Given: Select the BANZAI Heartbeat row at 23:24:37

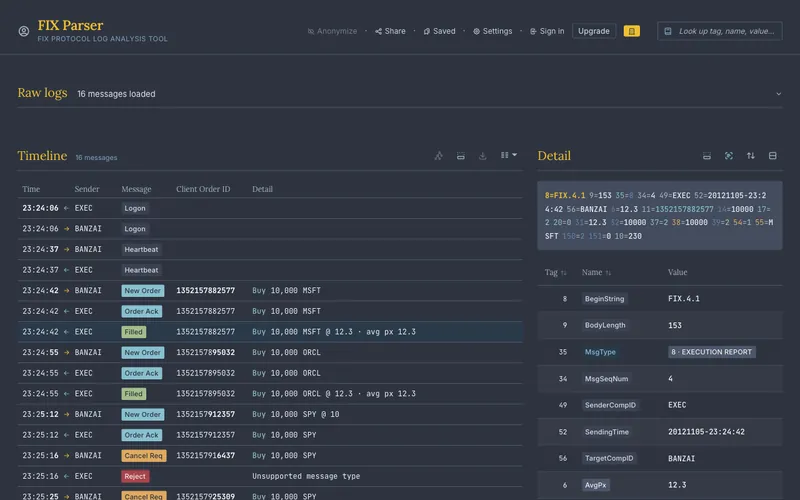Looking at the screenshot, I should (270, 249).
